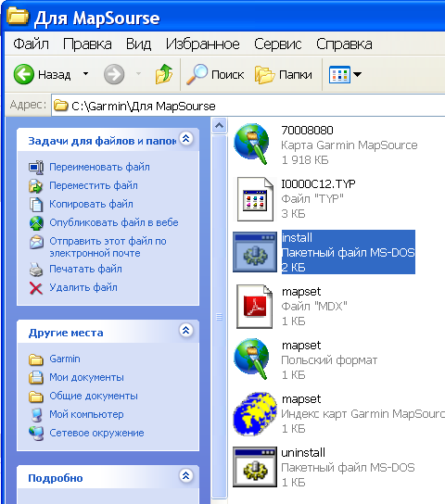Click the copy file icon

point(36,205)
